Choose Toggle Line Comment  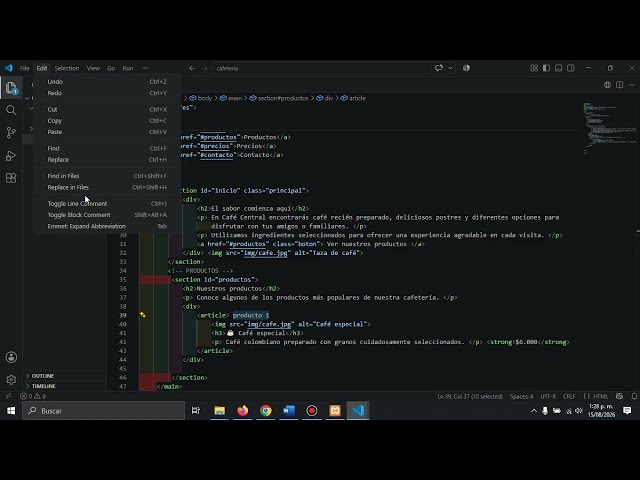107,204
